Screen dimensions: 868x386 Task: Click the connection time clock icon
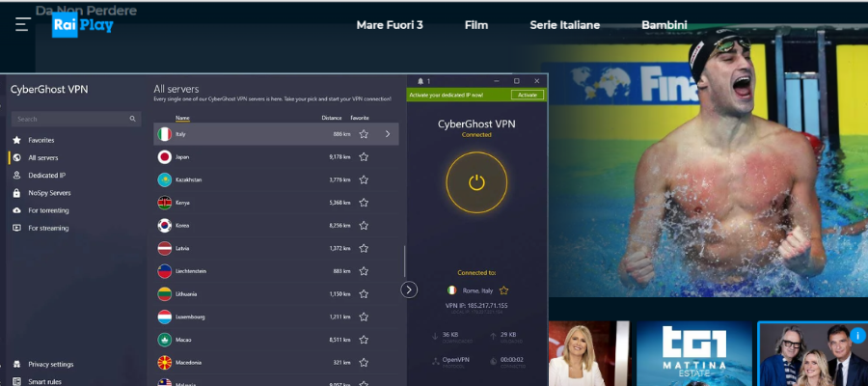pyautogui.click(x=493, y=361)
